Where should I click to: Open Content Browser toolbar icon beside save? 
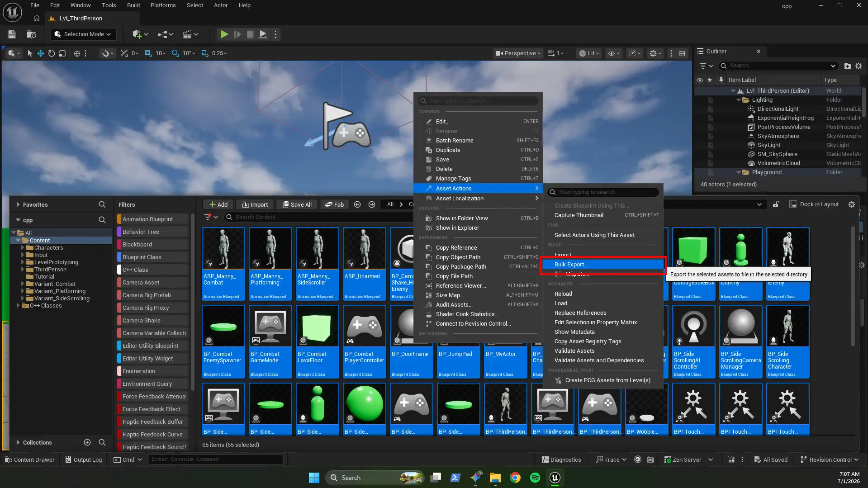tap(31, 34)
